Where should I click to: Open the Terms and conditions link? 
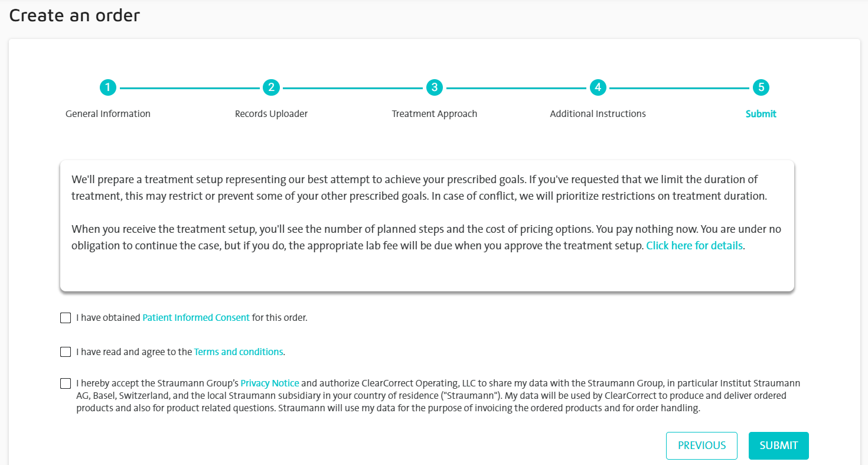[239, 352]
